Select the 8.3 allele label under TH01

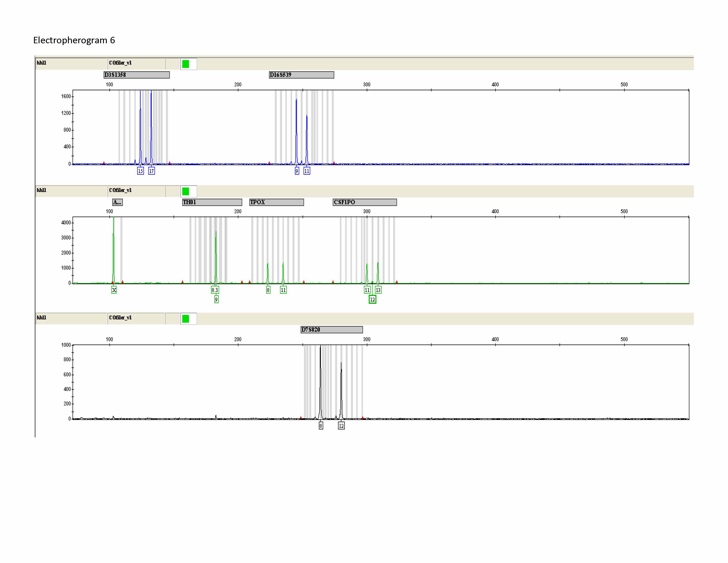(x=215, y=290)
